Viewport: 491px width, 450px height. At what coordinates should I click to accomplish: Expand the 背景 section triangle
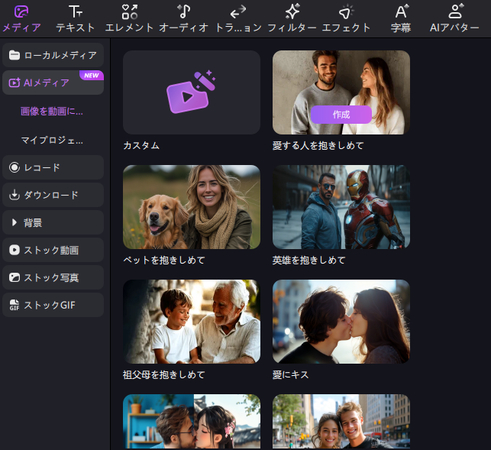click(x=14, y=222)
